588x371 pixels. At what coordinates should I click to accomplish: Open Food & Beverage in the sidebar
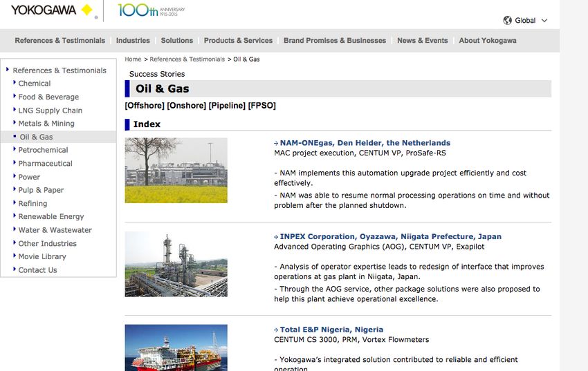tap(48, 97)
